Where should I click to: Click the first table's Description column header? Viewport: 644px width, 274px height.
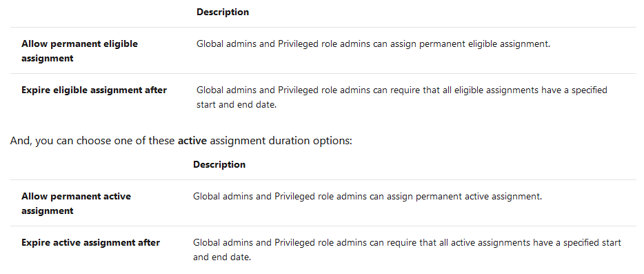[x=223, y=12]
